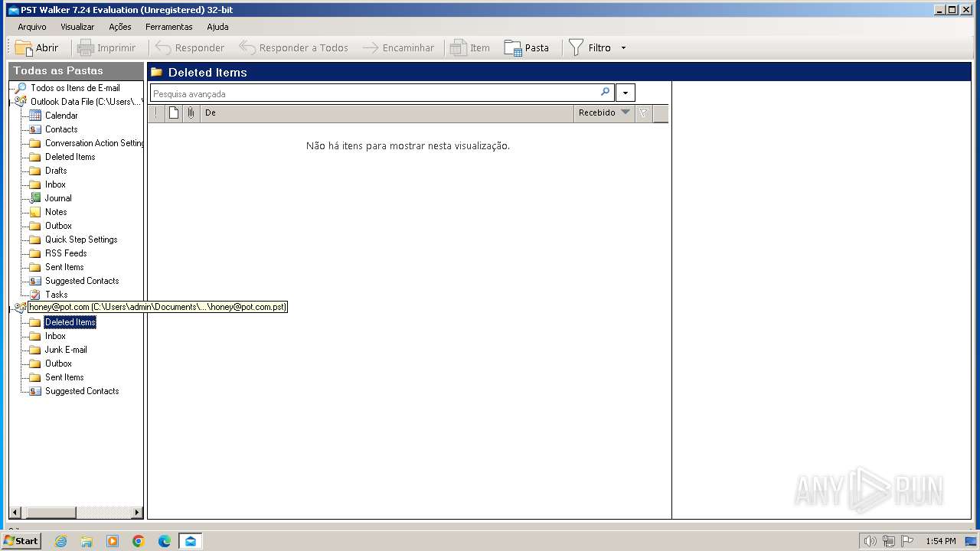This screenshot has width=980, height=551.
Task: Click the Imprimir printer button
Action: (106, 47)
